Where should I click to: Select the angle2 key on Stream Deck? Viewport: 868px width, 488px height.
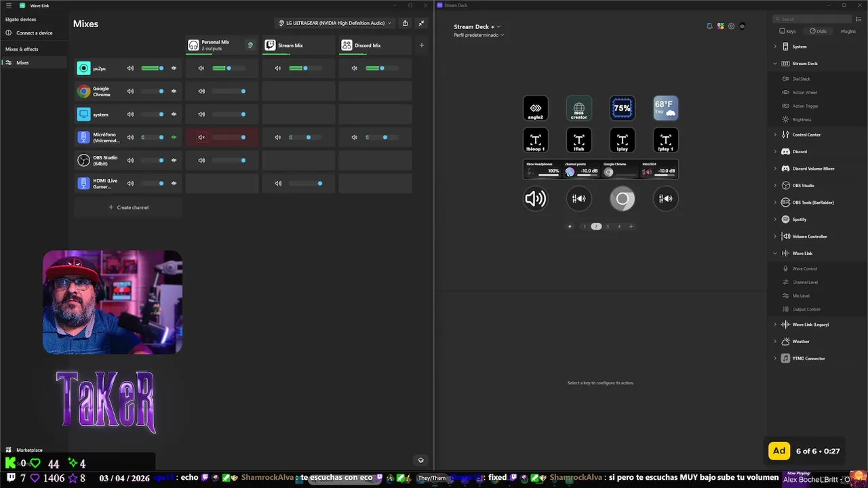coord(536,108)
